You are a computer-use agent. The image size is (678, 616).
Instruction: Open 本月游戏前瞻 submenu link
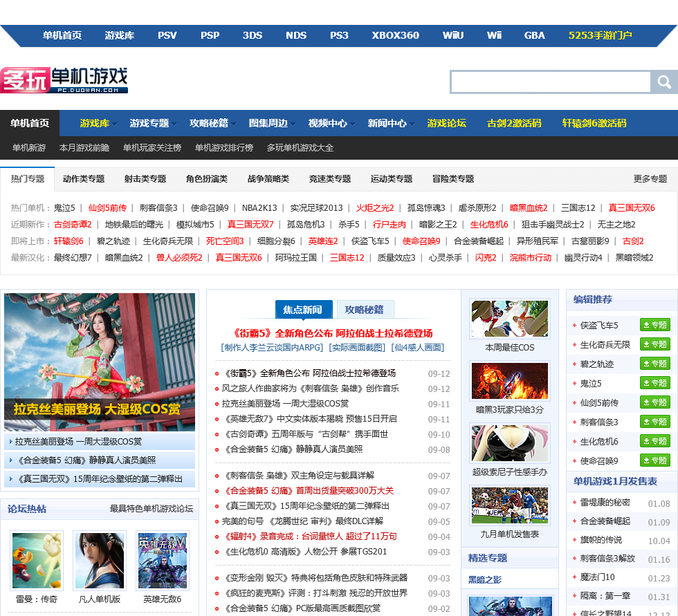point(84,148)
